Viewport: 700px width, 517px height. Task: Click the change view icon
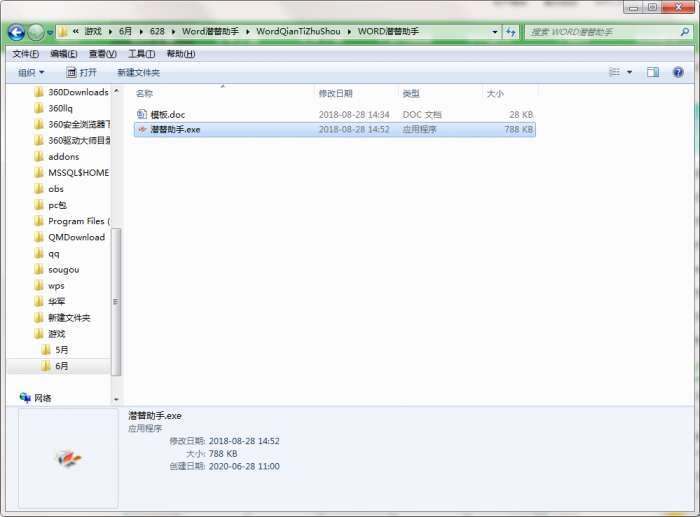point(614,72)
